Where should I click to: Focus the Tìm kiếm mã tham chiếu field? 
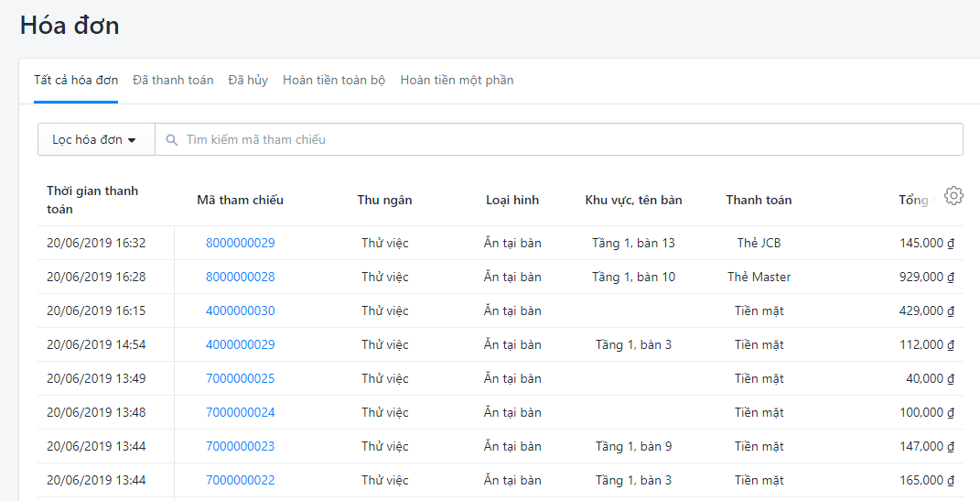(x=567, y=140)
